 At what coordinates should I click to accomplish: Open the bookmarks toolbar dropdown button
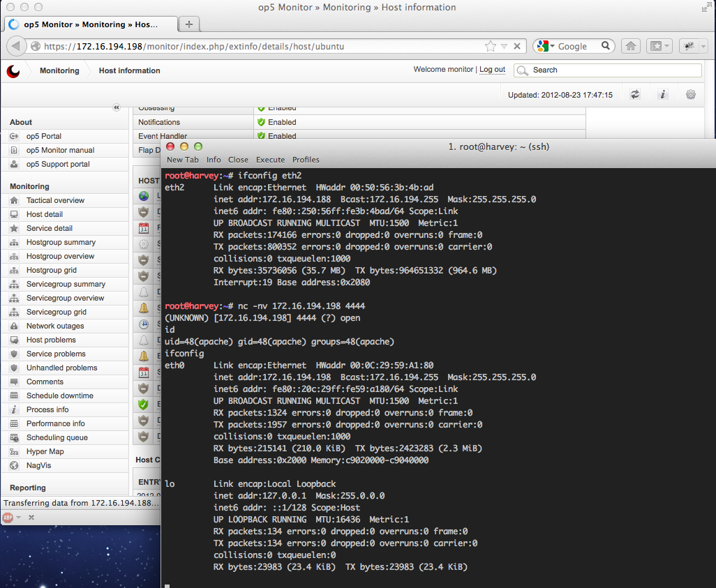click(659, 46)
